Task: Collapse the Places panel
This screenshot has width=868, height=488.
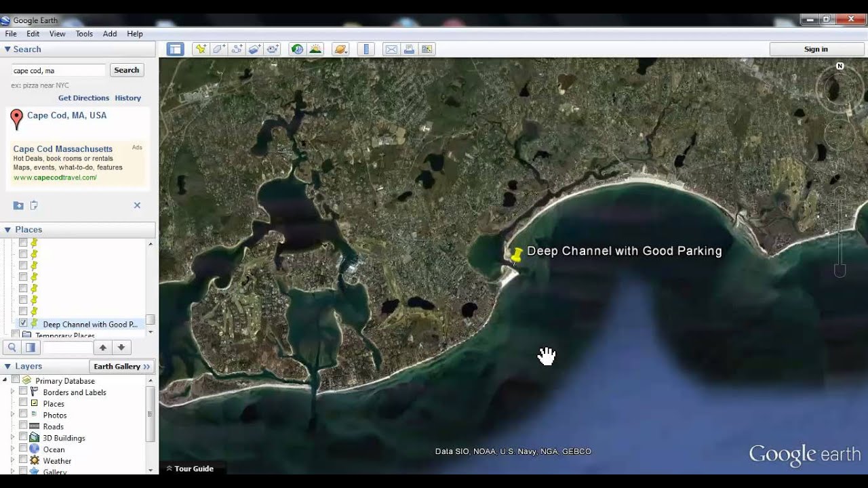Action: pos(7,230)
